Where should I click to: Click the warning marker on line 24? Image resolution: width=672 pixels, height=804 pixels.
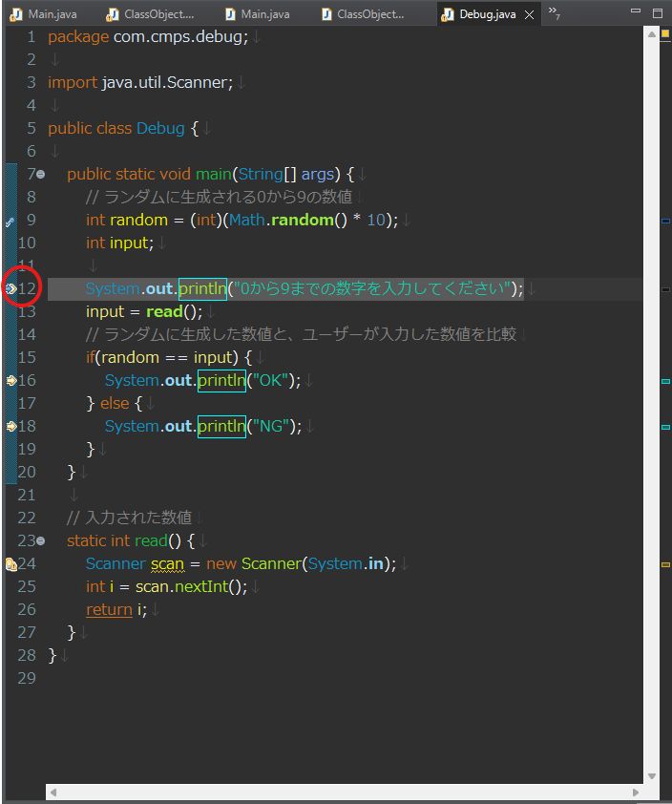(10, 564)
